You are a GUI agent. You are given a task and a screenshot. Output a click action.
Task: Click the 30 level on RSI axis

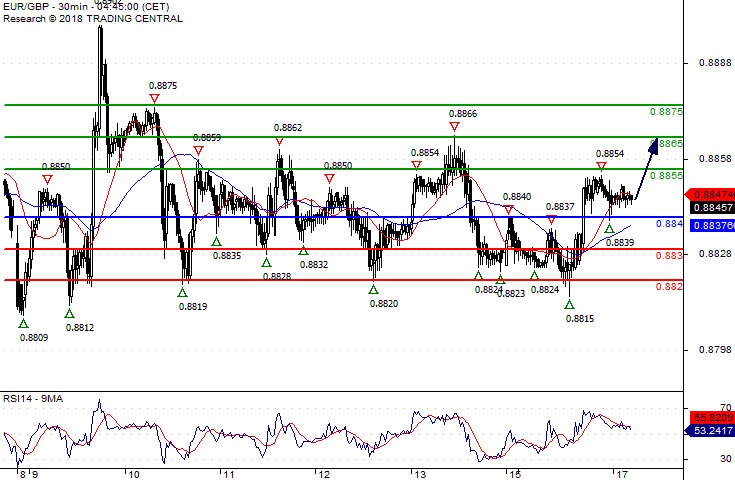point(726,458)
